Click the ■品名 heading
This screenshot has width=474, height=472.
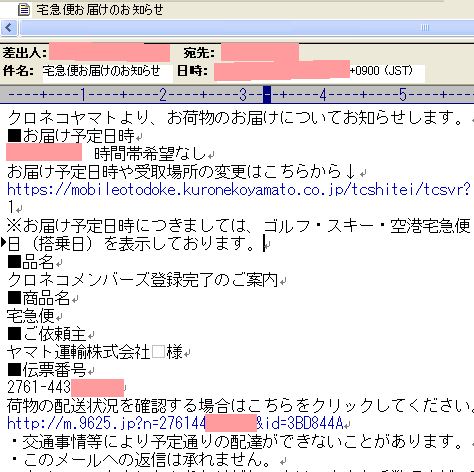coord(31,262)
